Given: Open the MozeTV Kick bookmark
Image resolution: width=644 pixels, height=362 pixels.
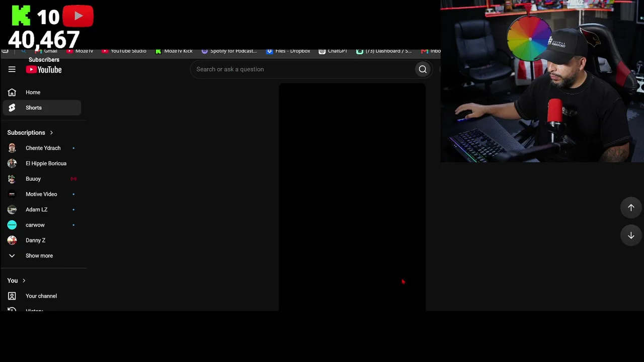Looking at the screenshot, I should click(174, 51).
